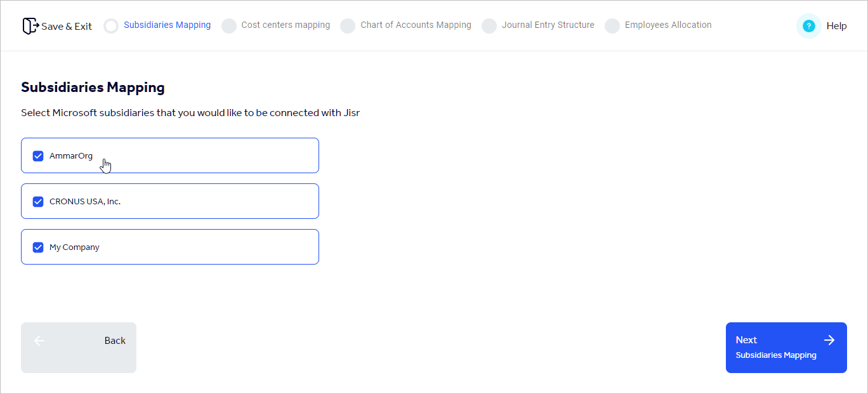
Task: Open the Help question mark icon
Action: 808,26
